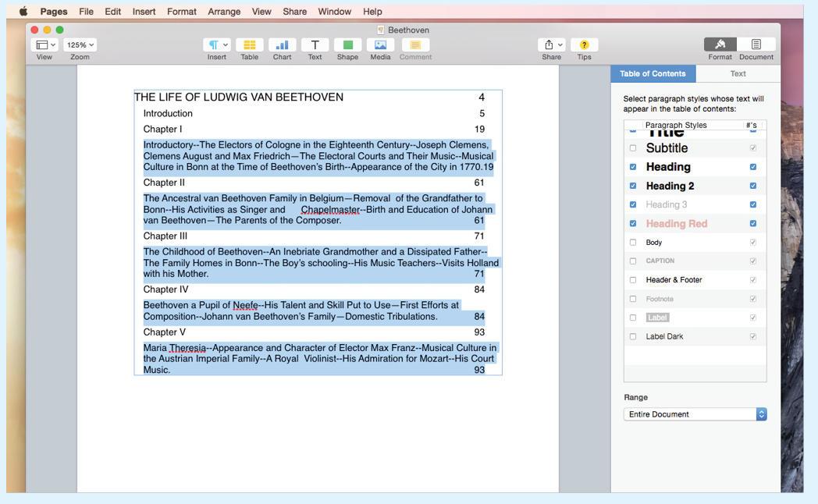
Task: Expand the Insert button's dropdown arrow
Action: click(x=226, y=44)
